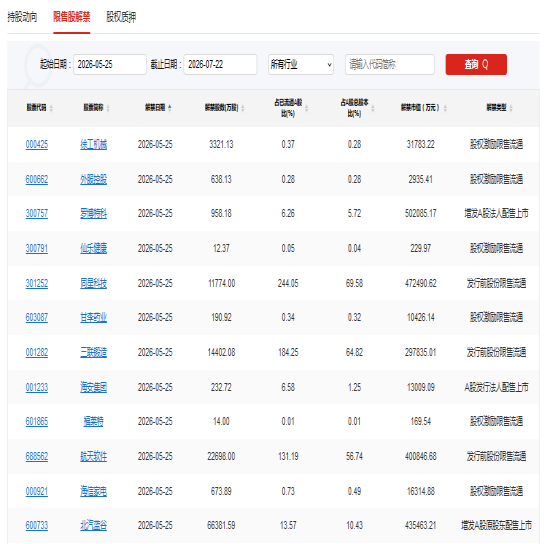Sort by unlock date arrow icon
550x544 pixels.
[170, 108]
